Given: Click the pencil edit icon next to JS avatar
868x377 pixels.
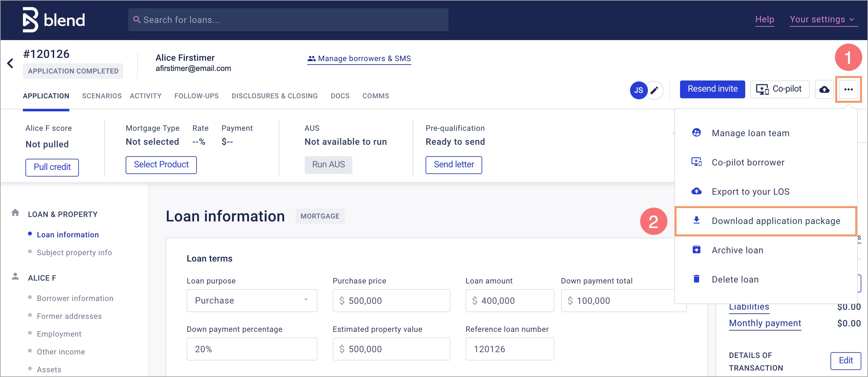Looking at the screenshot, I should click(654, 90).
